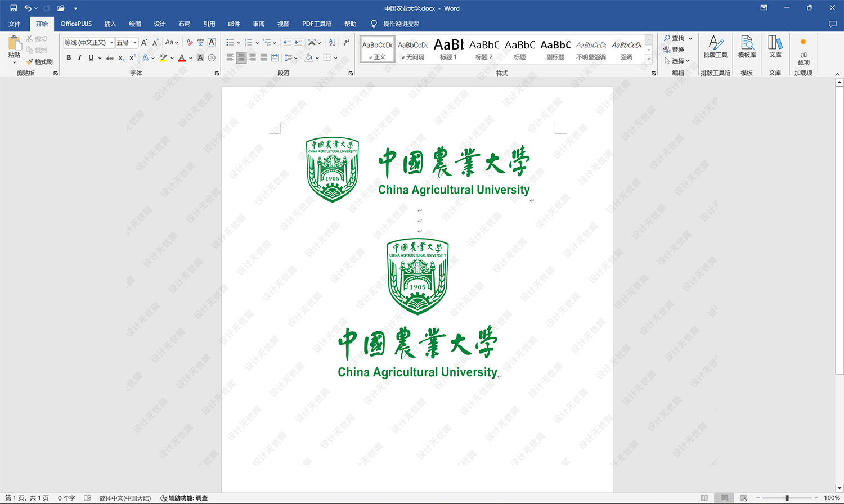Apply enclosed character (带圈字符) icon

pos(212,58)
